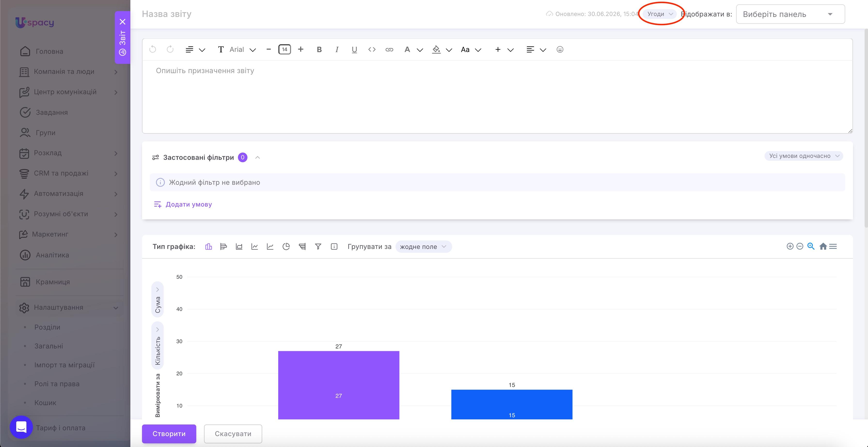This screenshot has height=447, width=868.
Task: Click the report description text area
Action: click(x=497, y=97)
